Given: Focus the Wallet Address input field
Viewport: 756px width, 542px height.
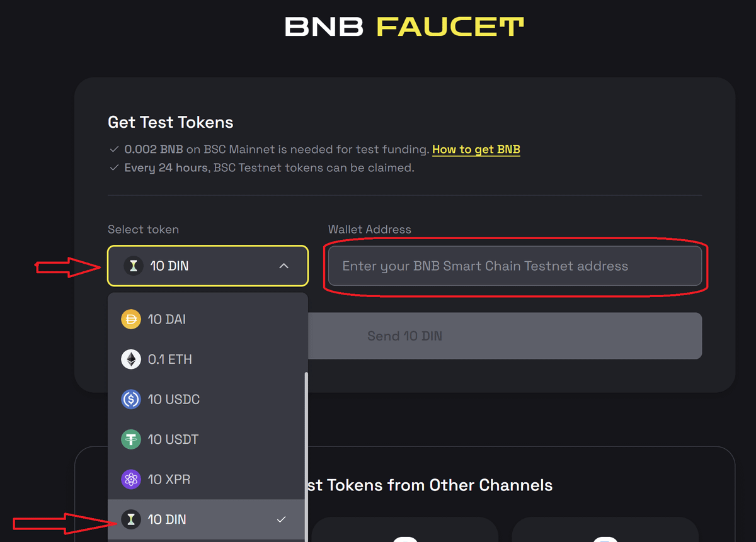Looking at the screenshot, I should point(515,266).
